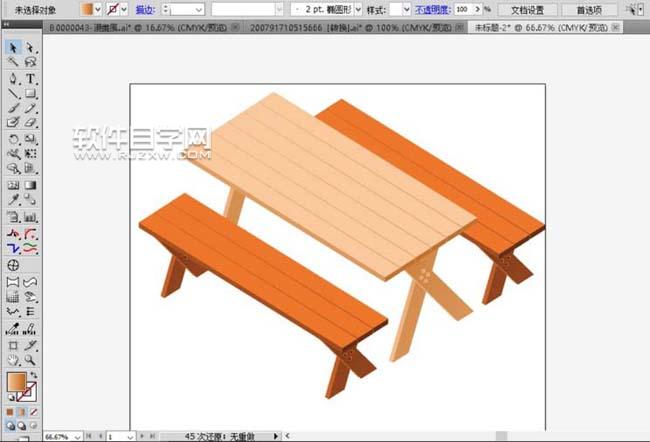Close the B0000043 document tab
Screen dimensions: 650x442
pos(235,27)
